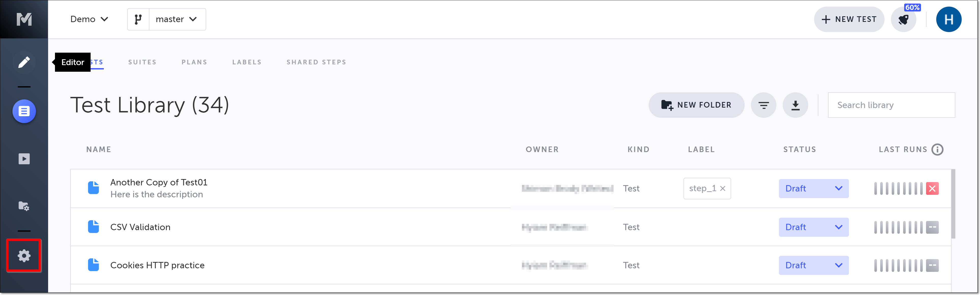
Task: Open the folder-gear icon in sidebar
Action: pos(24,206)
